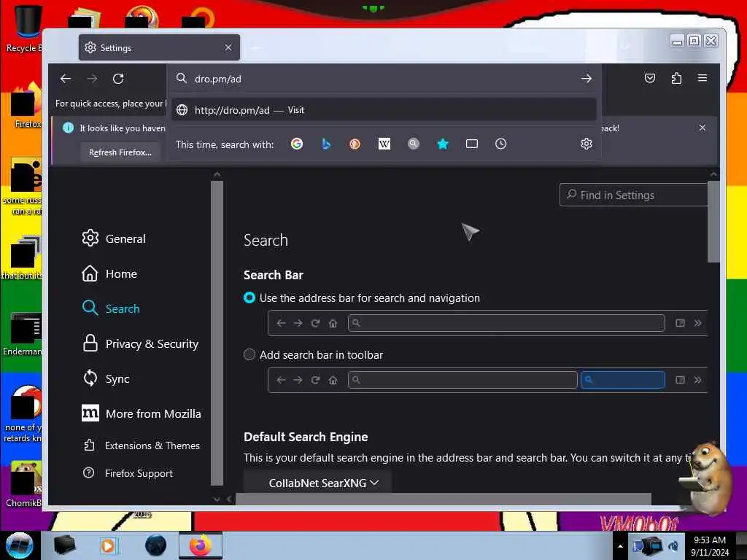Search this time with Bing icon
This screenshot has width=747, height=560.
[x=326, y=144]
